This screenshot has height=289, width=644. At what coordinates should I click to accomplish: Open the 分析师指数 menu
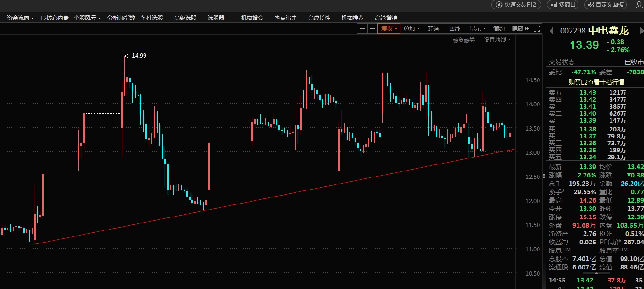(x=121, y=18)
